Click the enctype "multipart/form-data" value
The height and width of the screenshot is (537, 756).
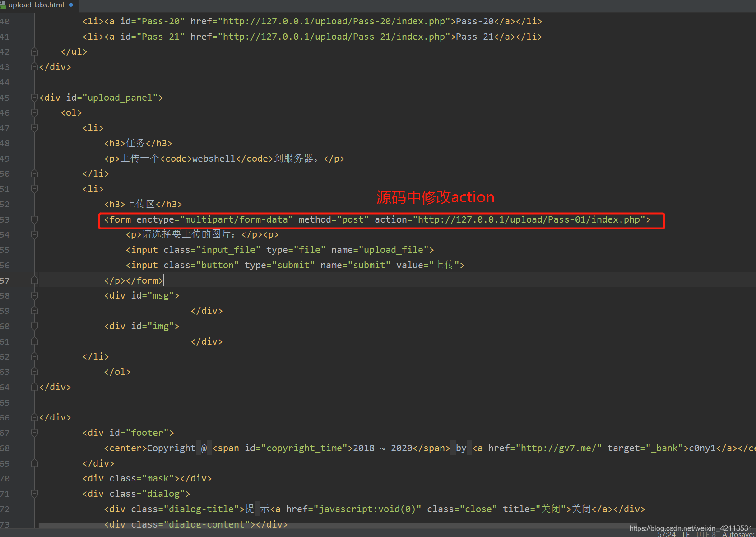coord(237,219)
